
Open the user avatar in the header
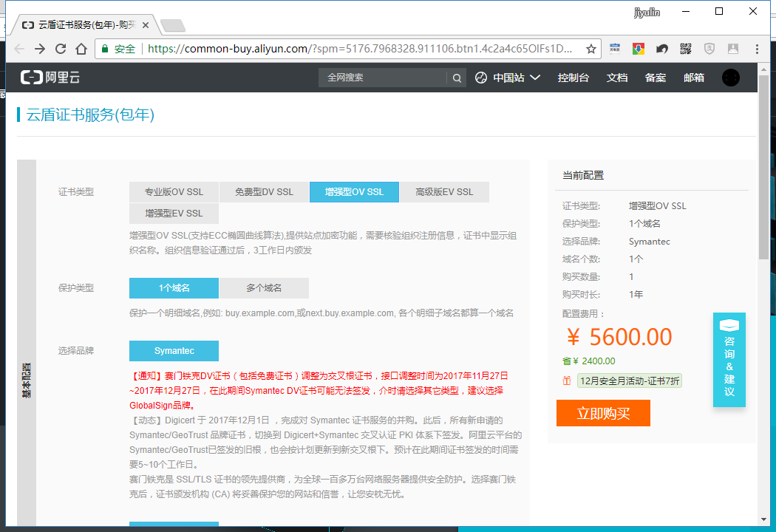pyautogui.click(x=730, y=78)
